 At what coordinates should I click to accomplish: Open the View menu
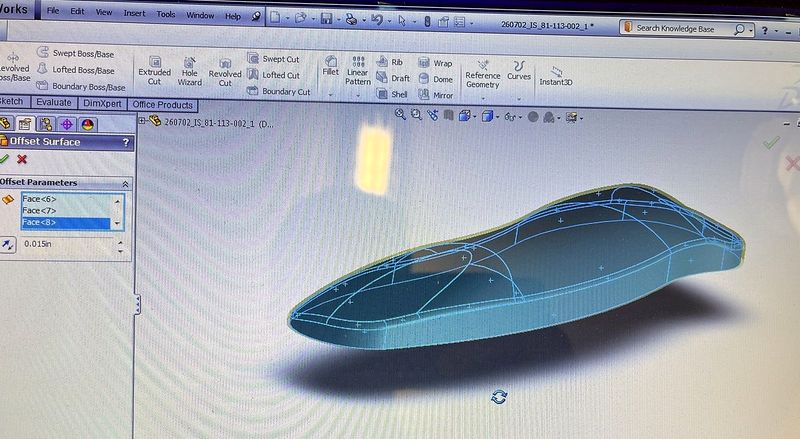click(104, 12)
